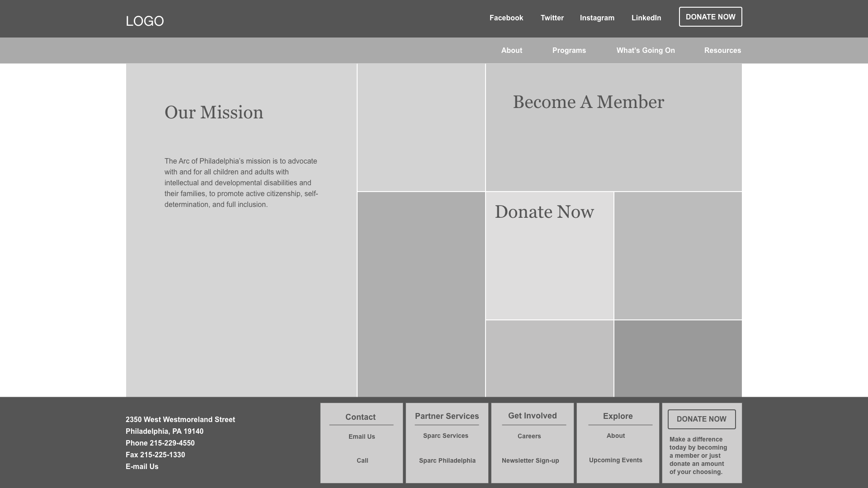Click the LOGO in the header
This screenshot has width=868, height=488.
coord(145,21)
